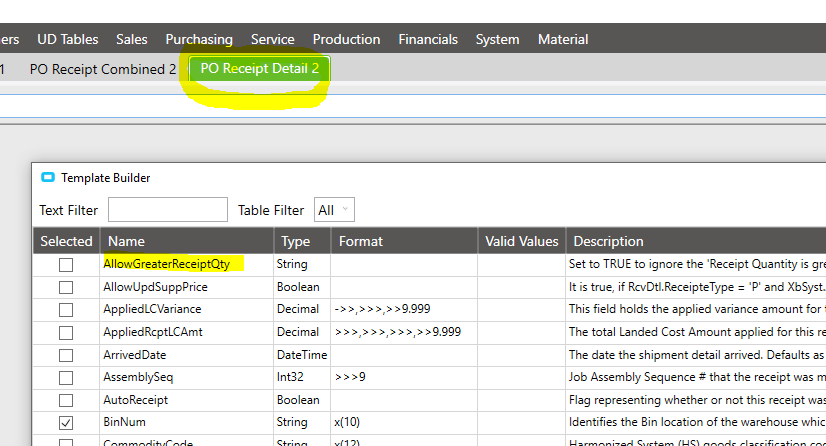Click the AppliedRcptLCAmt field name
Viewport: 826px width, 446px height.
click(x=153, y=332)
